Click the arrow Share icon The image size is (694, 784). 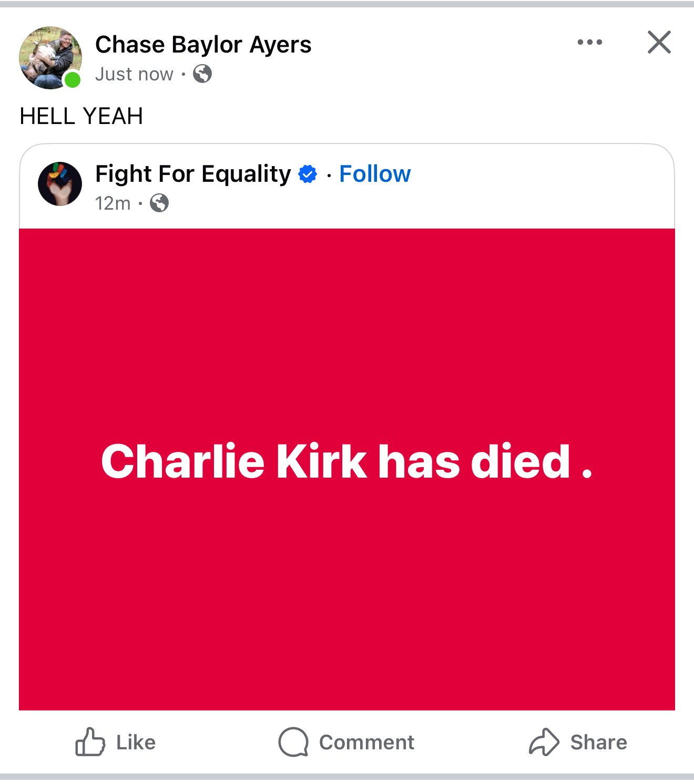(544, 742)
